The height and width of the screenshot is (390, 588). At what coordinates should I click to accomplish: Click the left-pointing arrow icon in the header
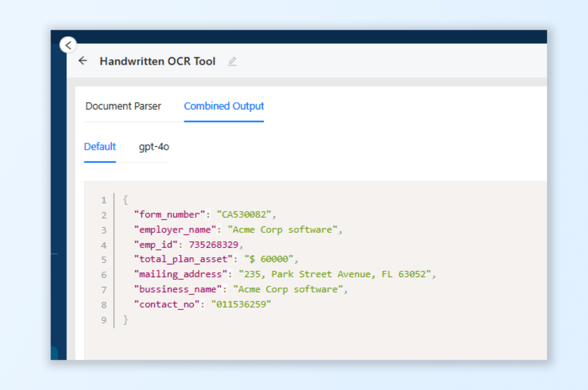[x=82, y=61]
